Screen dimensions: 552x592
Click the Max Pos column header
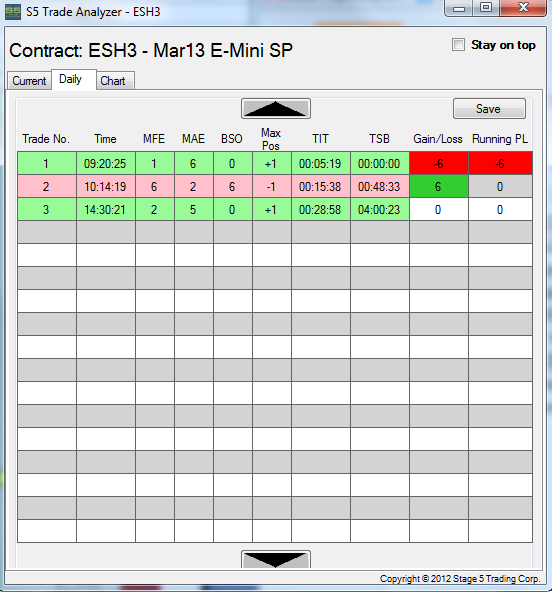coord(271,139)
